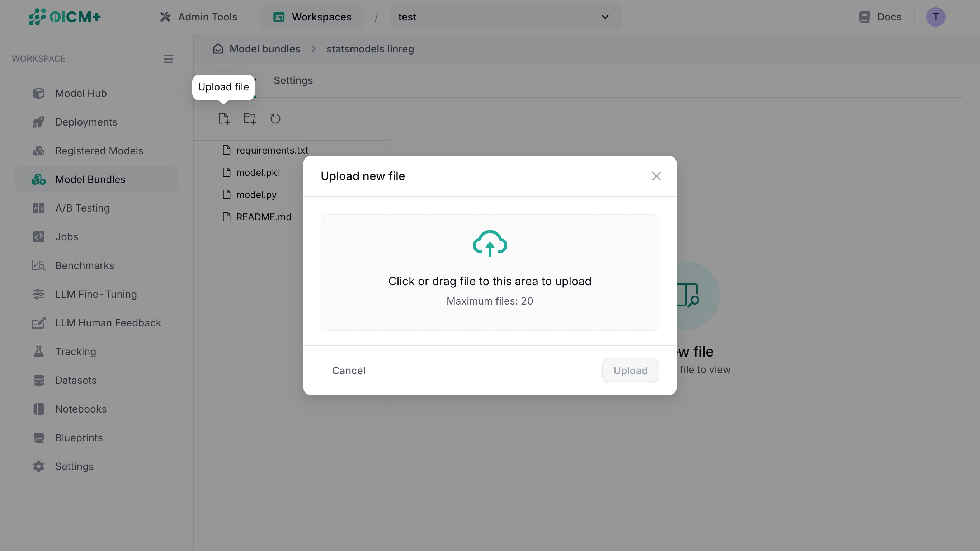Click the drag-and-drop upload area
Image resolution: width=980 pixels, height=551 pixels.
coord(490,273)
